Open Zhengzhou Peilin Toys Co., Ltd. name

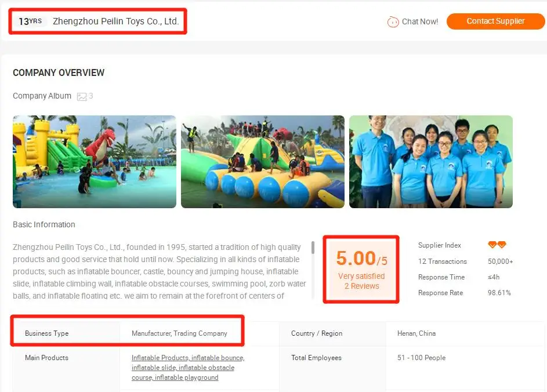point(116,21)
